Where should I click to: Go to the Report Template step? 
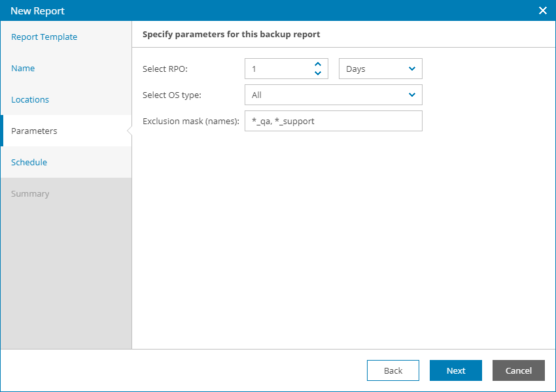44,37
